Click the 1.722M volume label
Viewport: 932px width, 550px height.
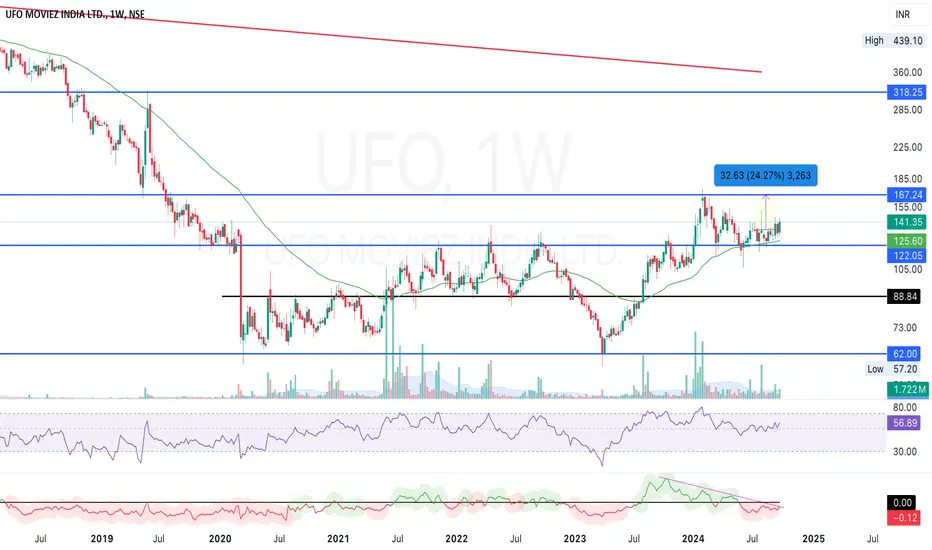pyautogui.click(x=906, y=389)
